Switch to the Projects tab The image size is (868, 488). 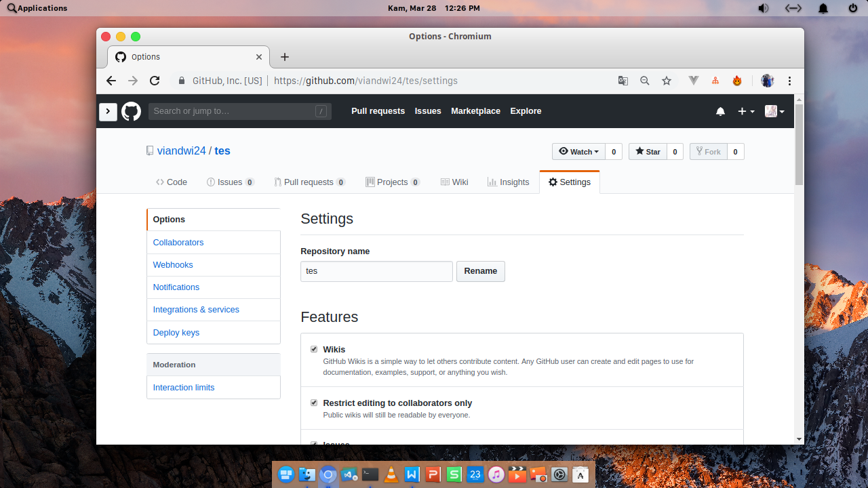[x=393, y=182]
